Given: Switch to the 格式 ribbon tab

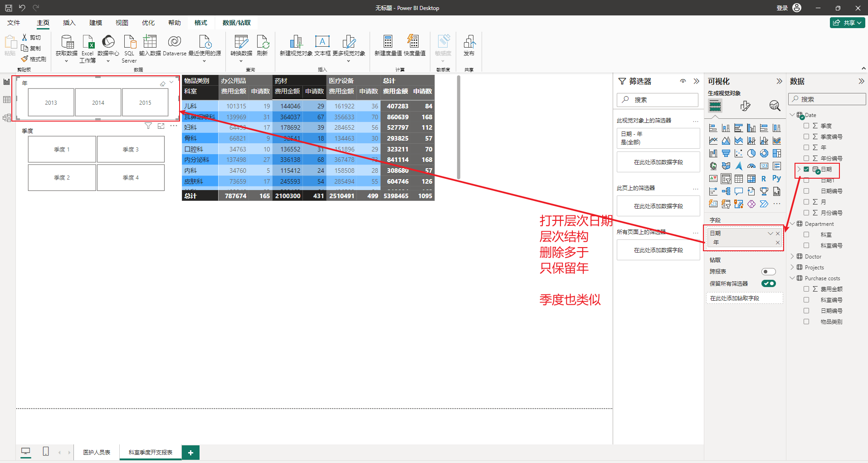Looking at the screenshot, I should 200,23.
